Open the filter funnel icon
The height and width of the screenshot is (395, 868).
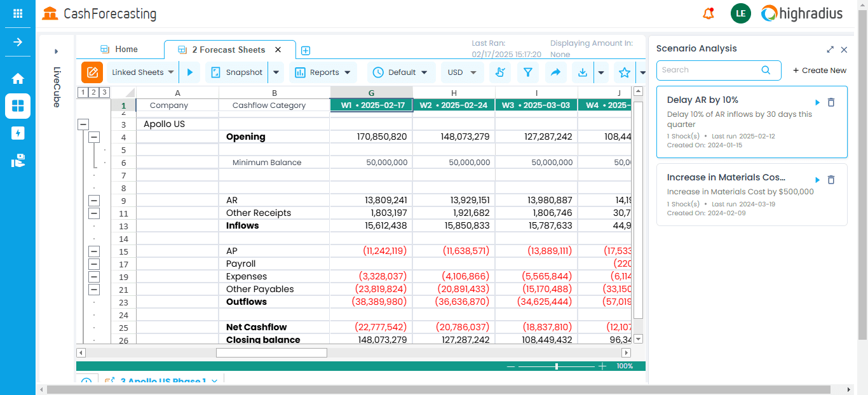(527, 72)
